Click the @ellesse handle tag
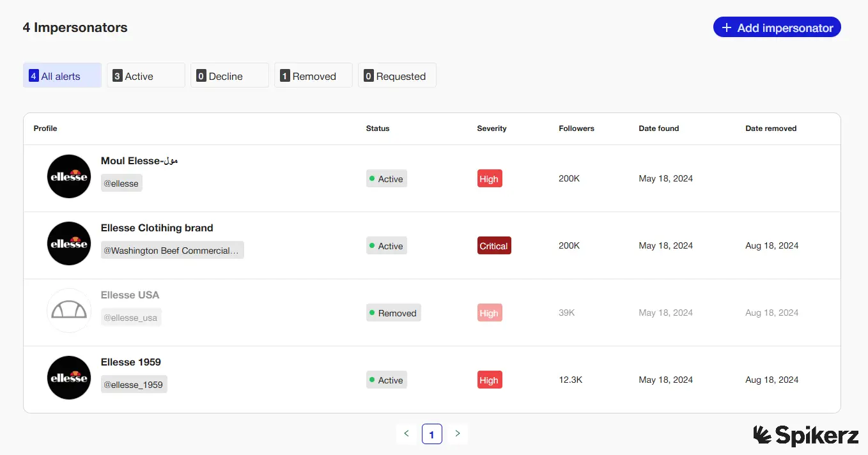 click(x=121, y=183)
